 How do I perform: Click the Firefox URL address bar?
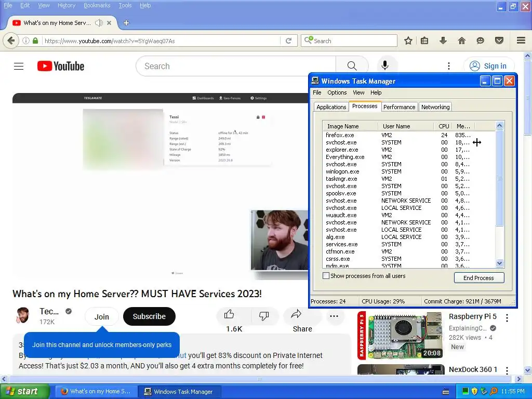(x=161, y=41)
